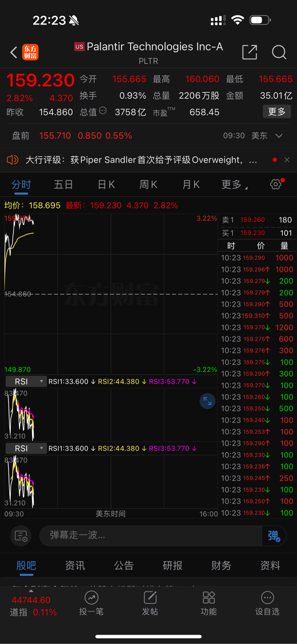The width and height of the screenshot is (297, 644).
Task: Open the danmaku settings list icon
Action: pyautogui.click(x=20, y=536)
